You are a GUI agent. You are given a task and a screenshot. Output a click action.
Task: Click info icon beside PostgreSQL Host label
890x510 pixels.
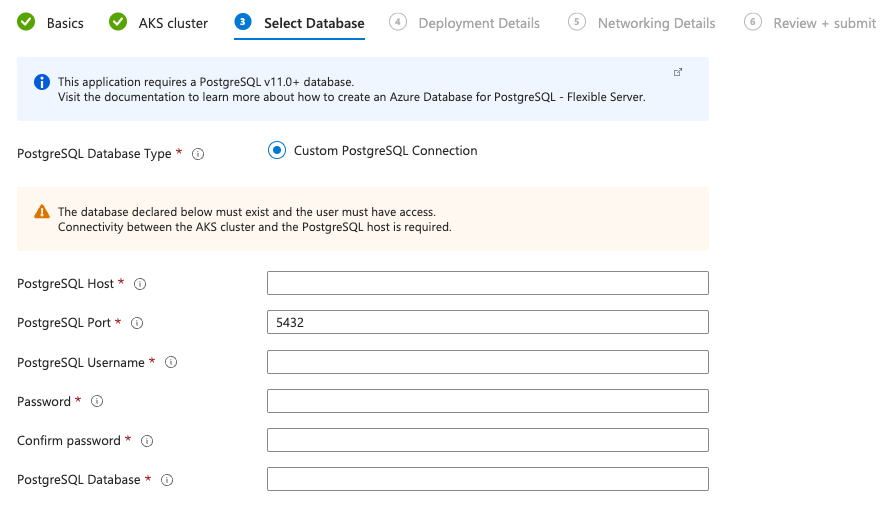(x=140, y=284)
